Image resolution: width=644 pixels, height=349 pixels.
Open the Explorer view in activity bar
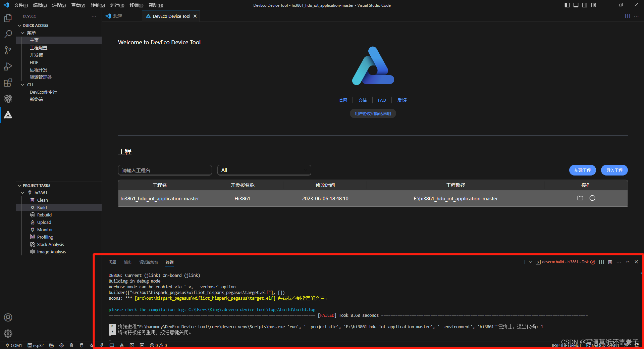coord(8,18)
